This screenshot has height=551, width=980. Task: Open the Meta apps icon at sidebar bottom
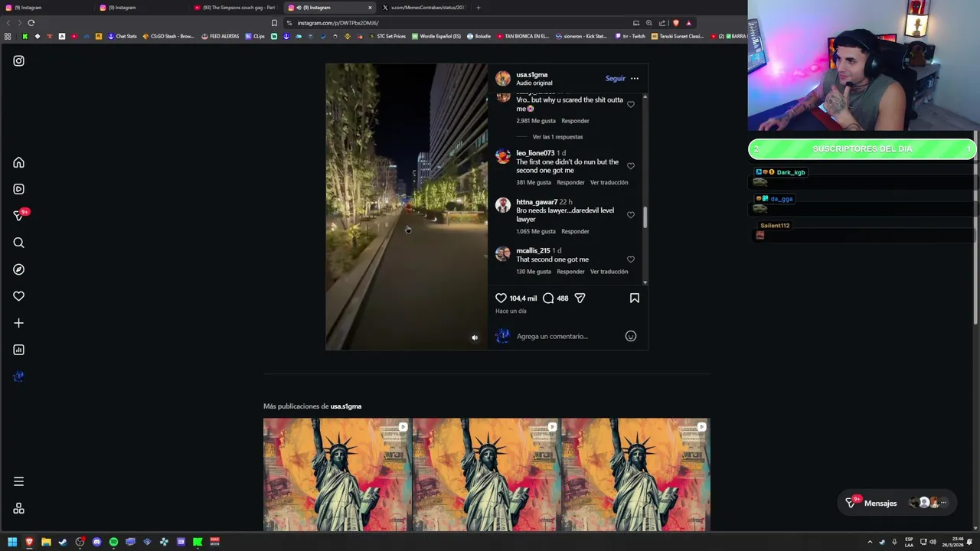18,508
